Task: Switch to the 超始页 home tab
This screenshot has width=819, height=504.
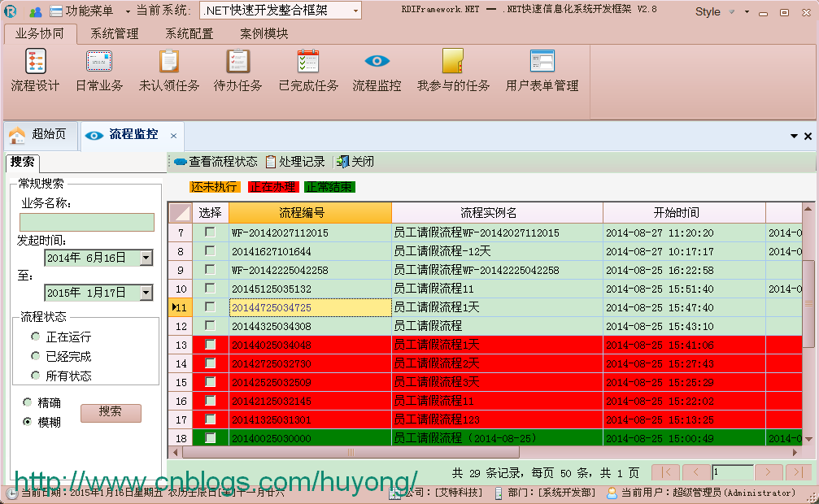Action: tap(40, 135)
